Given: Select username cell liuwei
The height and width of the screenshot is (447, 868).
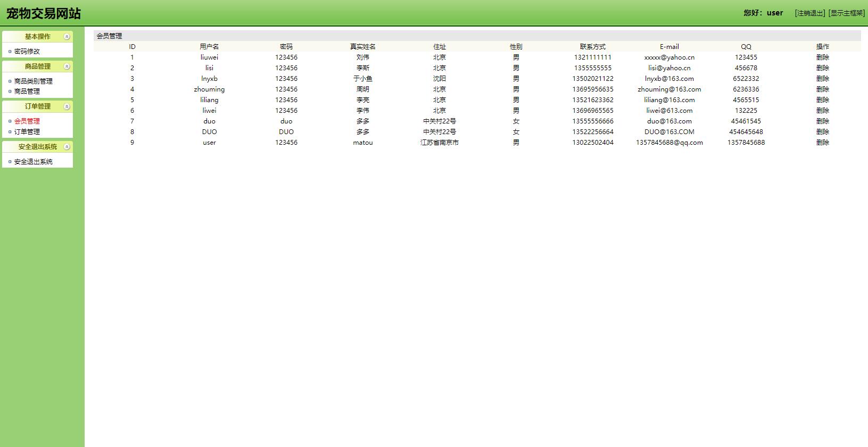Looking at the screenshot, I should (209, 57).
